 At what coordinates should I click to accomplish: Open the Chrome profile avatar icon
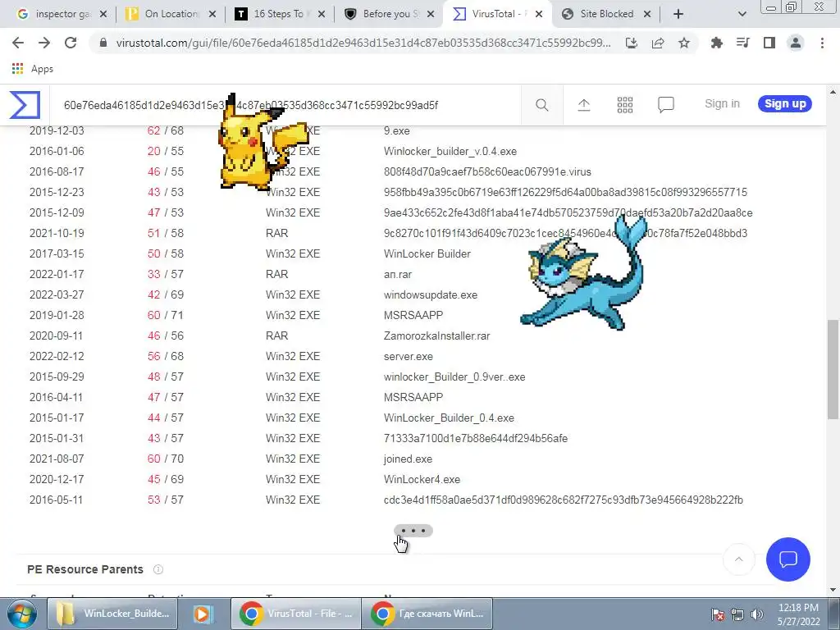pos(796,43)
